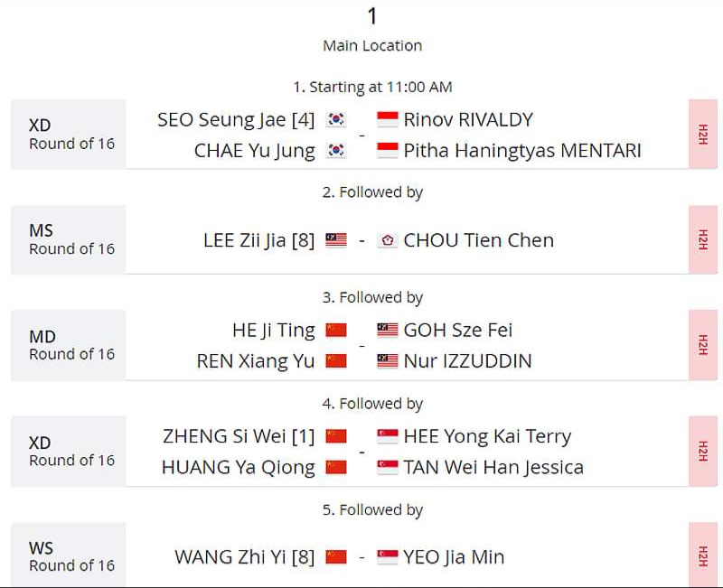Open Nur IZZUDDIN player link
723x588 pixels.
467,360
